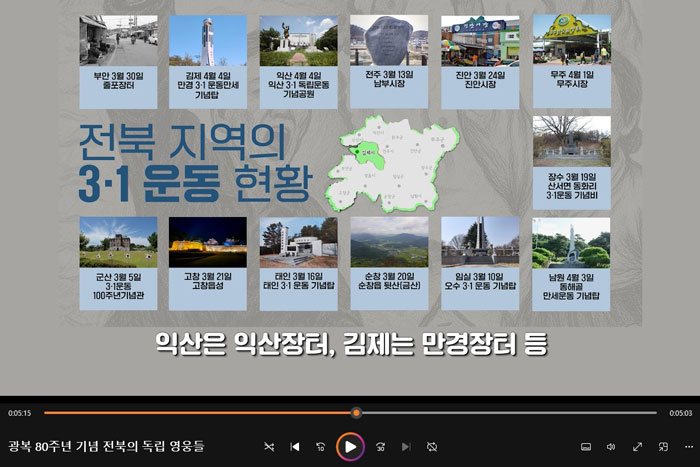Switch to mini player view
This screenshot has width=700, height=467.
pyautogui.click(x=663, y=446)
